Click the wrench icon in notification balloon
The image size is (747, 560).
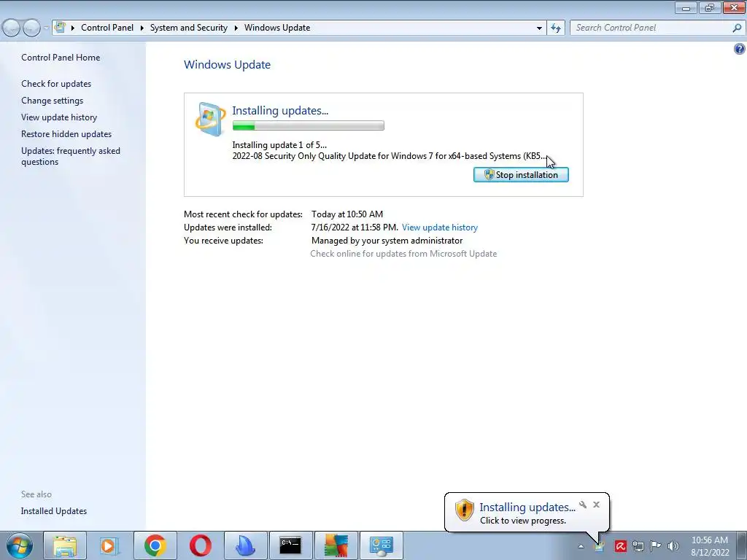click(583, 505)
